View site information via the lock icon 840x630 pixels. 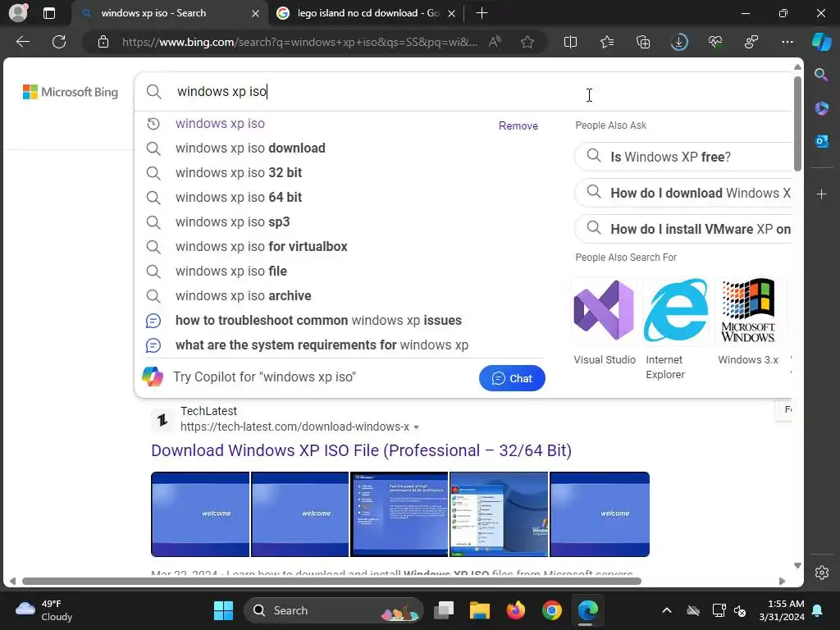[x=103, y=42]
